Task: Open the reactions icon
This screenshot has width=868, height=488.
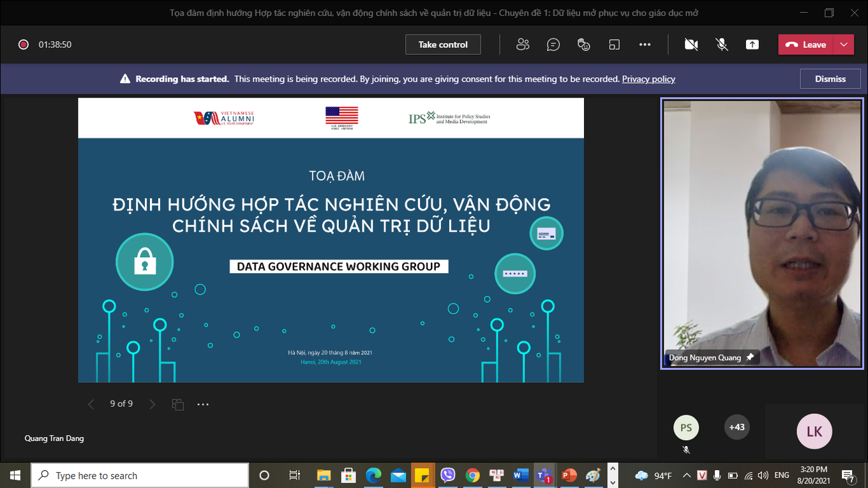Action: (583, 45)
